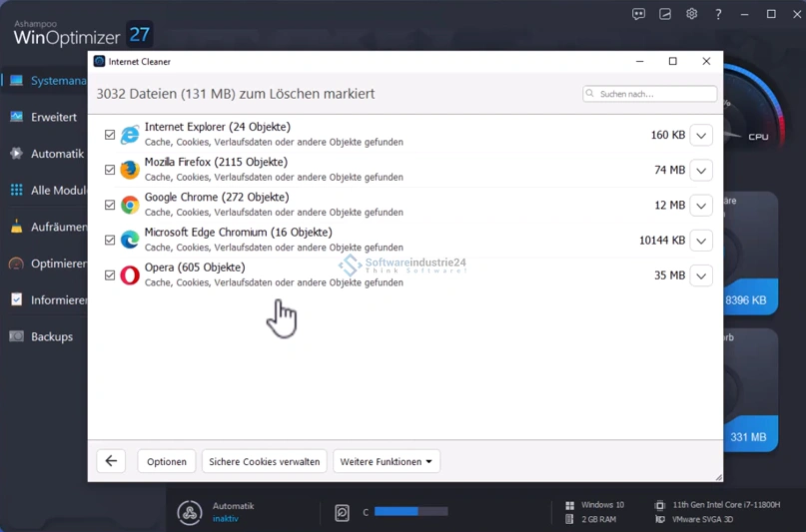Click the Google Chrome browser icon
Viewport: 806px width, 532px height.
point(130,205)
